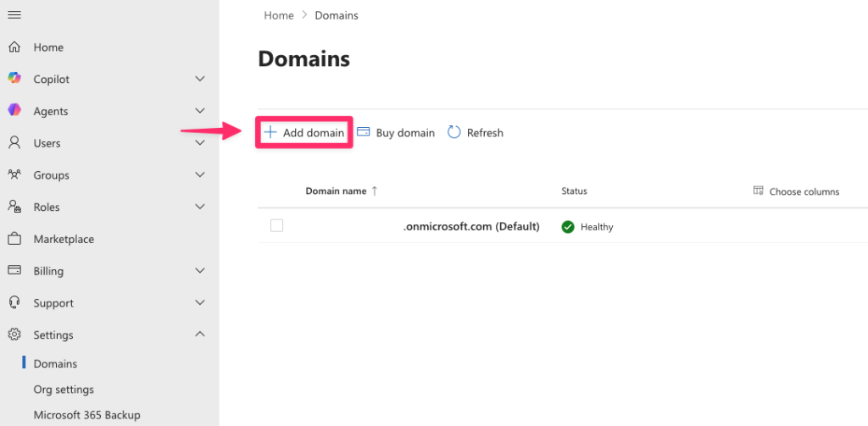868x426 pixels.
Task: Click the Agents label in sidebar
Action: tap(51, 111)
